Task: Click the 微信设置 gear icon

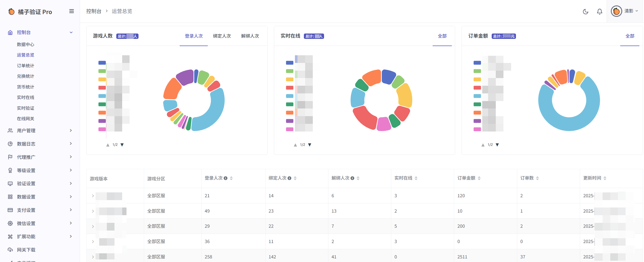Action: 10,223
